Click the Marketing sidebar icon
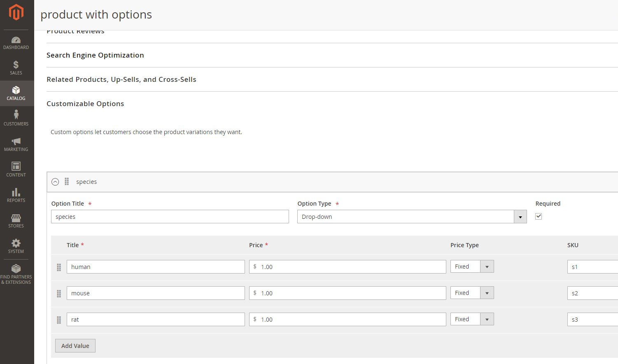 coord(16,144)
